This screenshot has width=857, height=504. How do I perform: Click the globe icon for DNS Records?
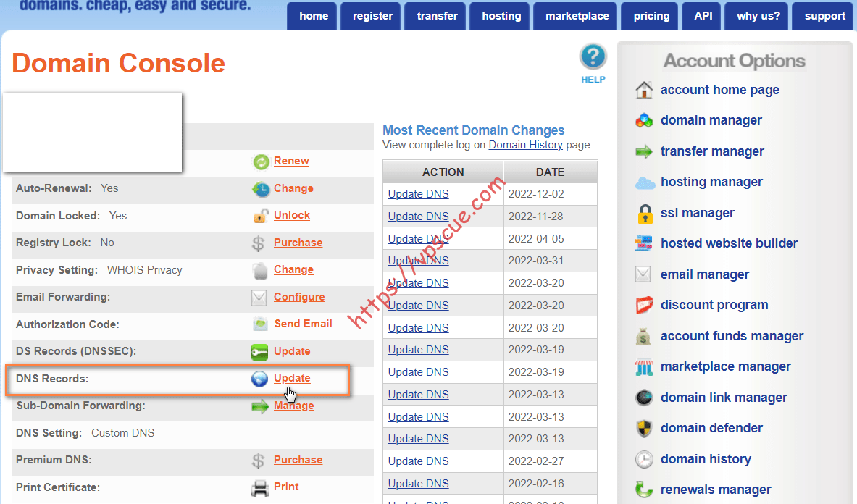point(259,379)
